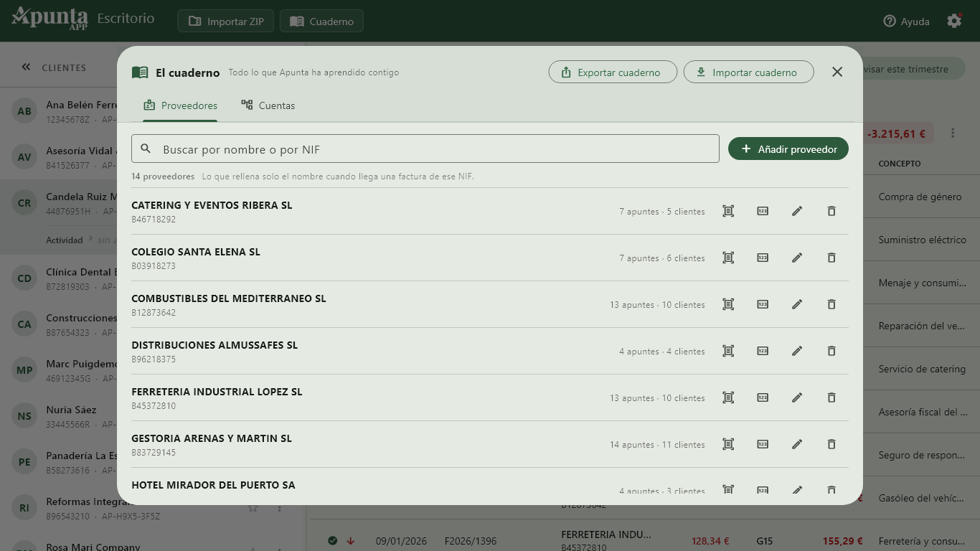Click Añadir proveedor button
Screen dimensions: 980x551
click(x=788, y=149)
